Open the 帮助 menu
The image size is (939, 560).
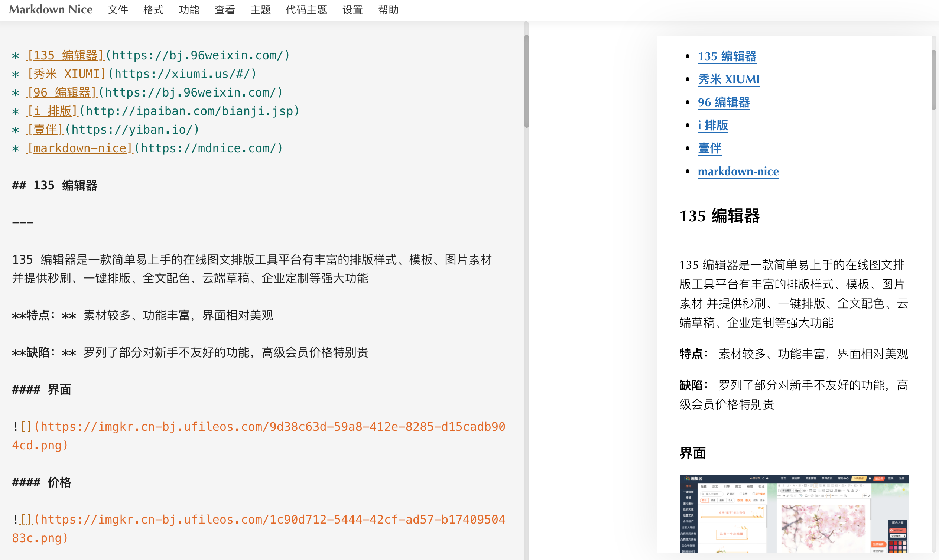389,10
